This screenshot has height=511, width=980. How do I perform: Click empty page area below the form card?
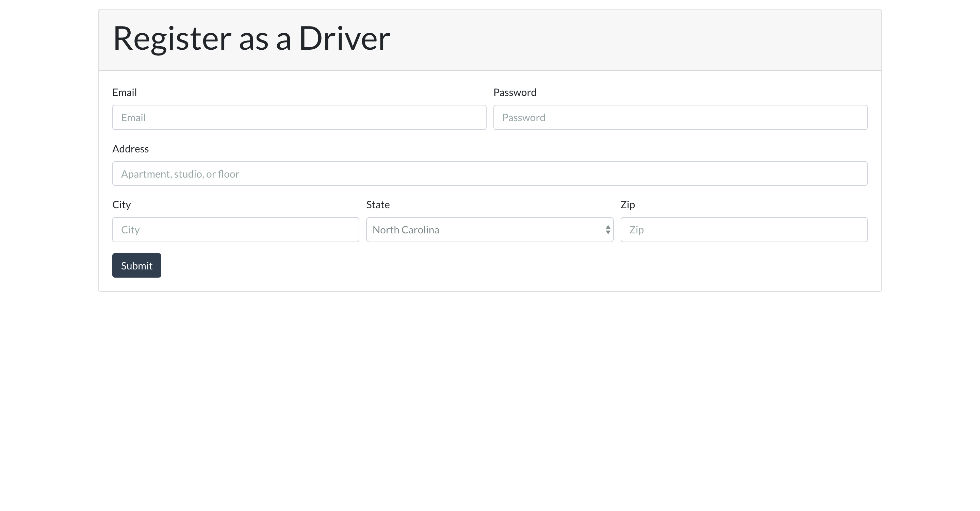pos(489,399)
